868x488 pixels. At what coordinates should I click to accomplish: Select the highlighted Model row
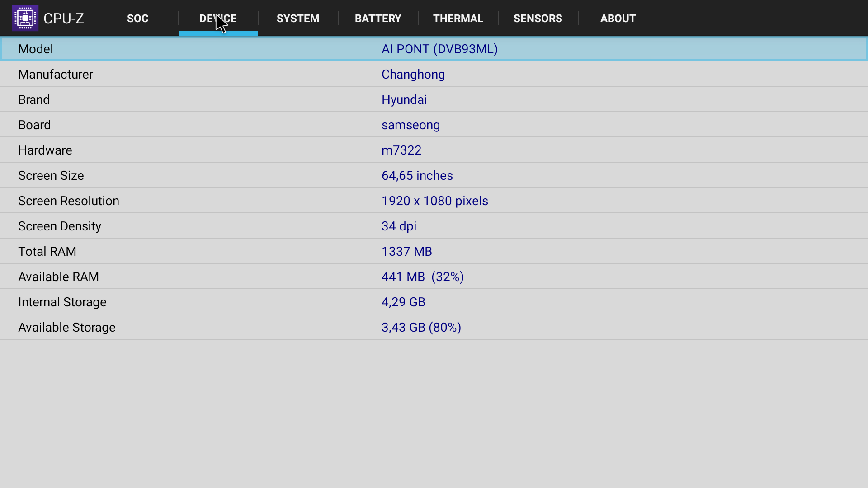pos(434,49)
